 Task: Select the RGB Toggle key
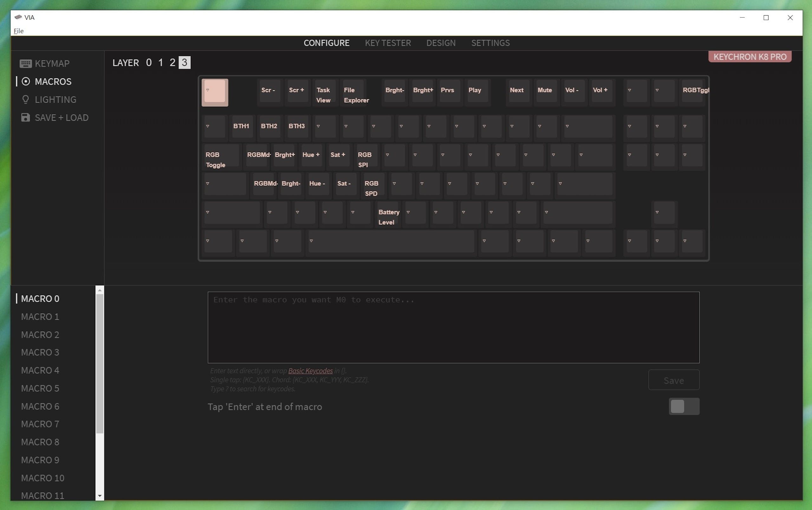click(x=222, y=157)
